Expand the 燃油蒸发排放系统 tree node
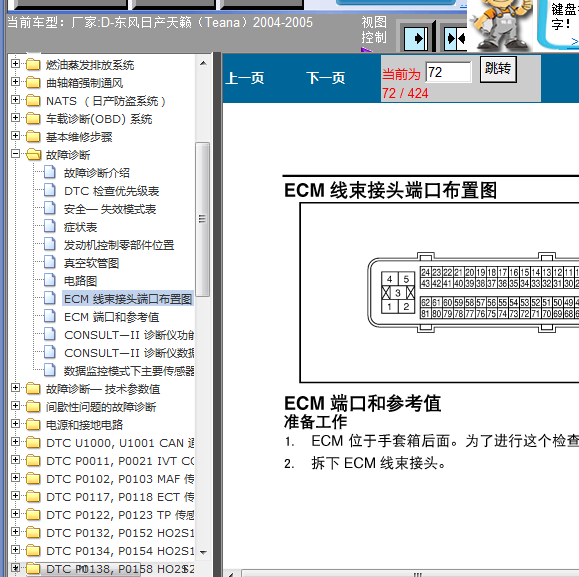579x577 pixels. click(x=15, y=63)
